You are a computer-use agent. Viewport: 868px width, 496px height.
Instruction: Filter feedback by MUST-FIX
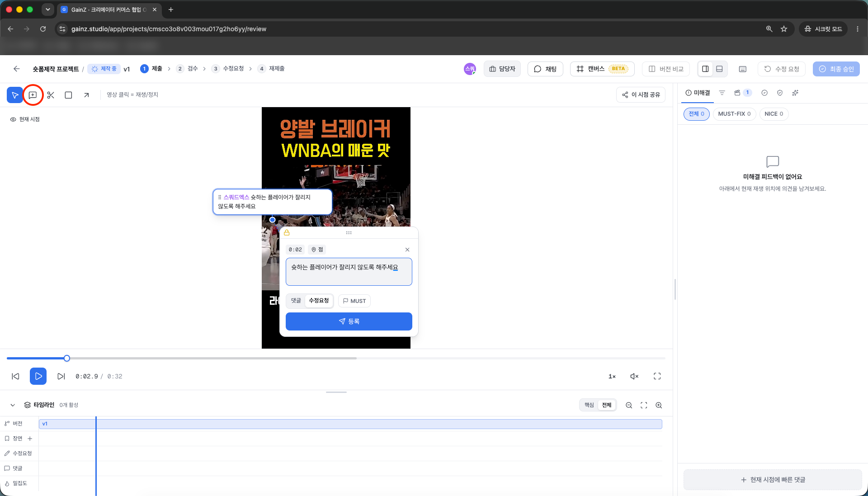(734, 114)
